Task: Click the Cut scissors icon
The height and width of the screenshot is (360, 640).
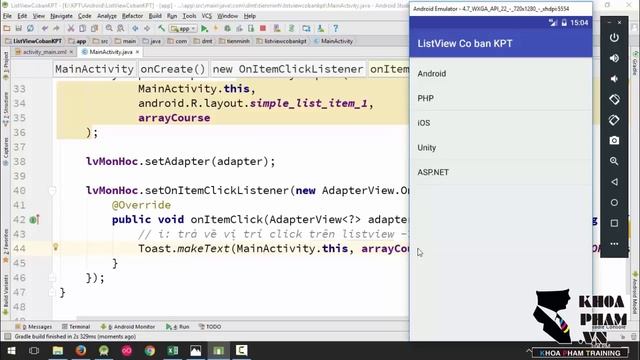Action: click(x=71, y=29)
